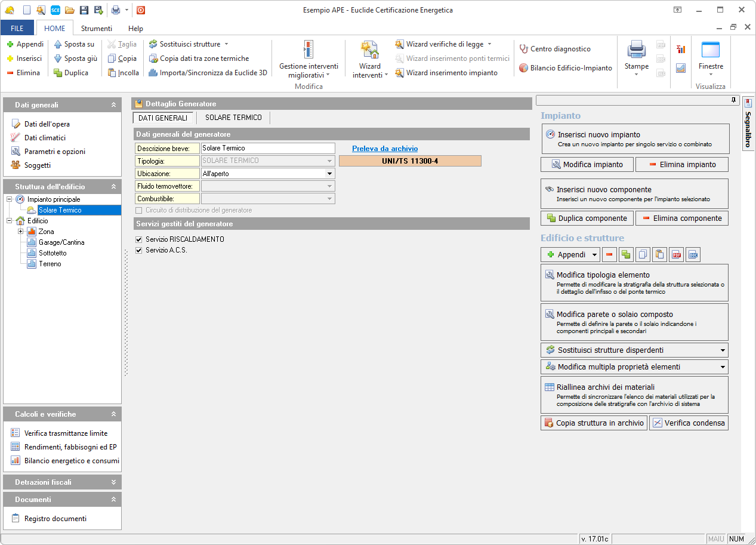Open the Ubicazione dropdown
The image size is (756, 545).
click(x=329, y=174)
